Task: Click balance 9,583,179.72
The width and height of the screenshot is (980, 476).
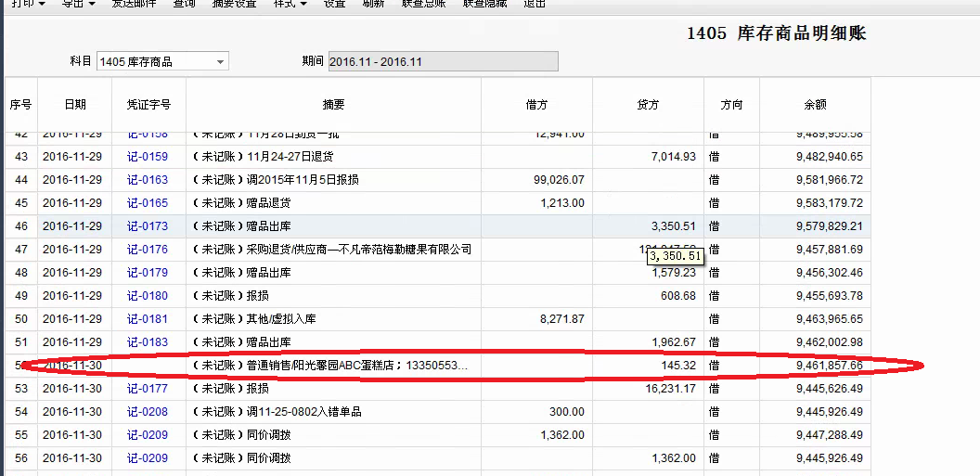Action: [830, 203]
